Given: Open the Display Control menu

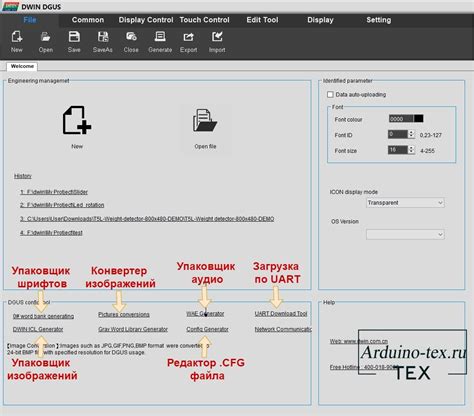Looking at the screenshot, I should (146, 20).
